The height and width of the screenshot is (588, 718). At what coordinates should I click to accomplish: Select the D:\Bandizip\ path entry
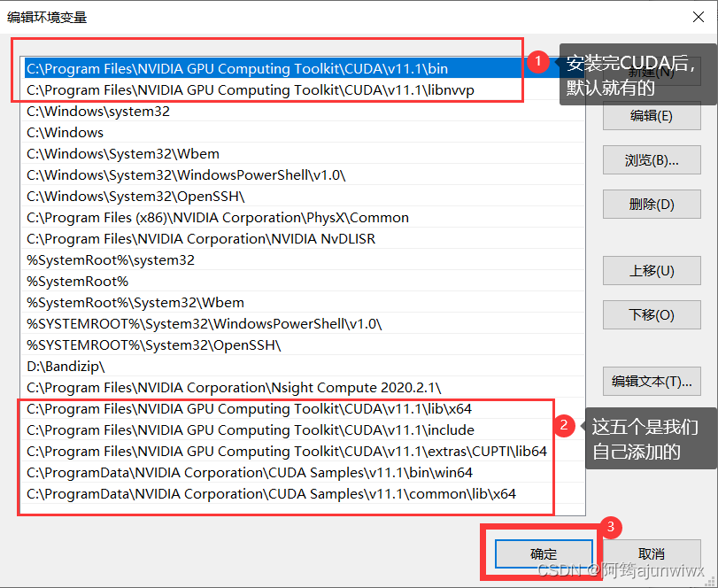302,367
